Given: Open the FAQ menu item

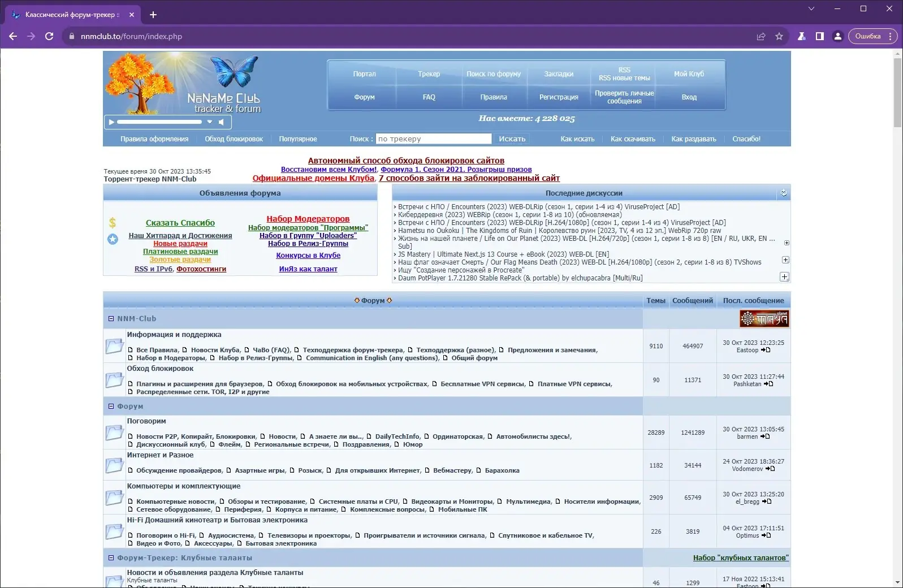Looking at the screenshot, I should click(429, 97).
